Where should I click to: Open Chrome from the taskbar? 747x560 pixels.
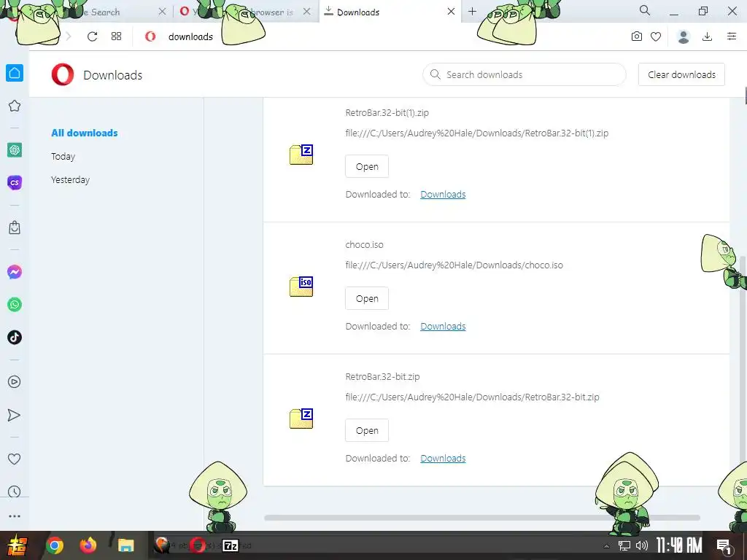(54, 545)
